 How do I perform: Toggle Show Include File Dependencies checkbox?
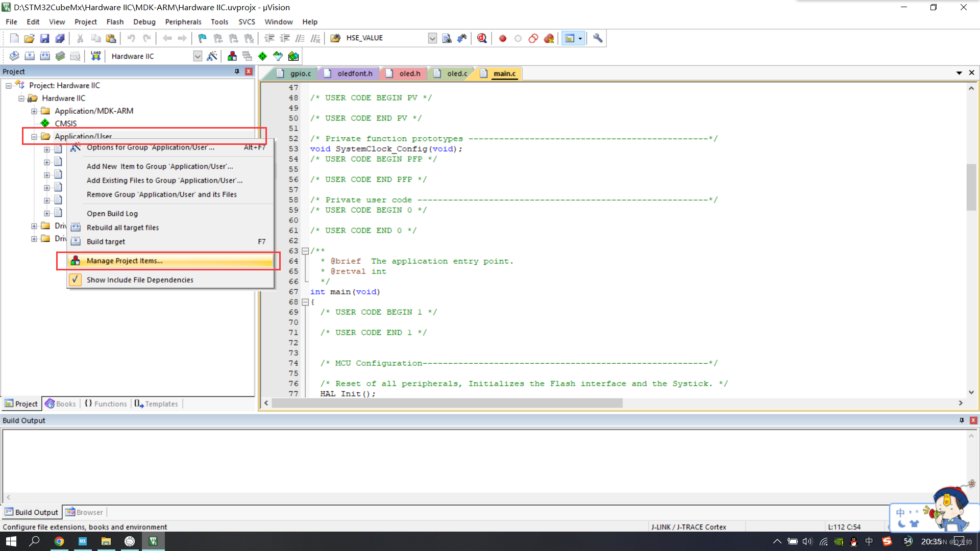[x=75, y=279]
